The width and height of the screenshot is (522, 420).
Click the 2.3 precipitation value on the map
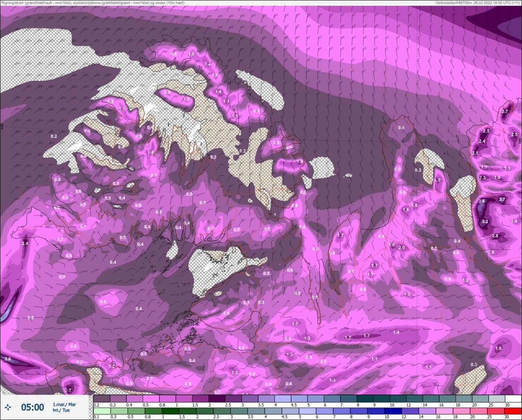482,177
